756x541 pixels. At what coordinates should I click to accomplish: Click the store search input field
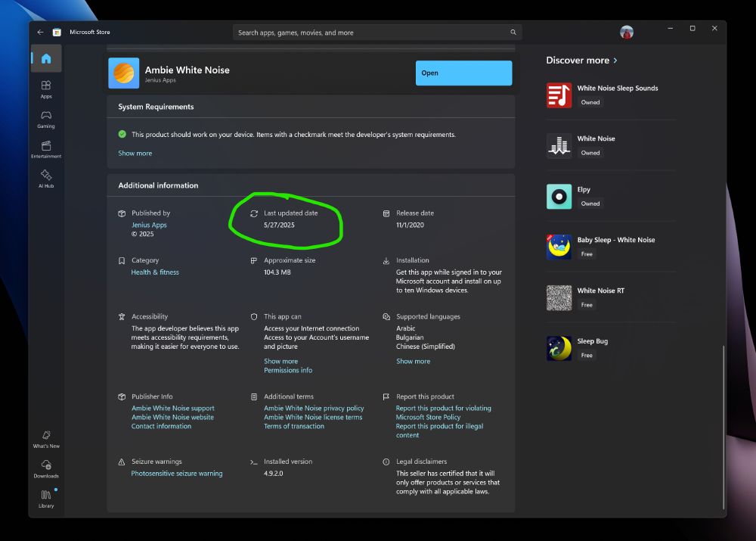(x=377, y=33)
